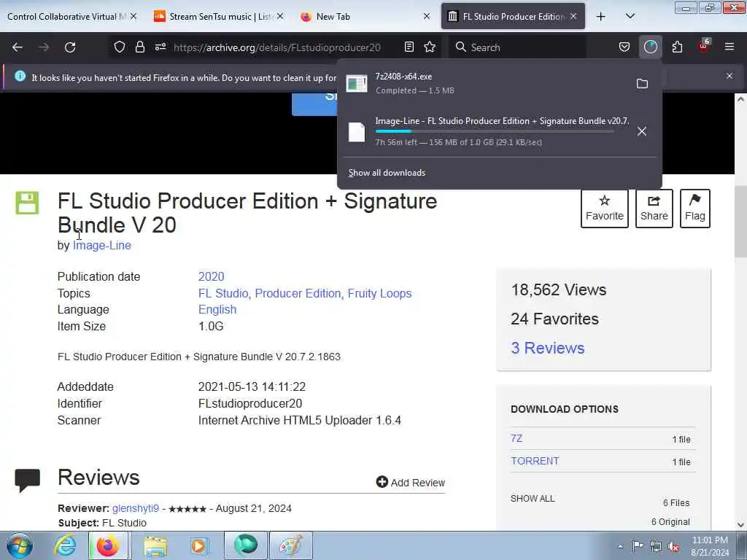Click the '24 Favorites' text
The image size is (747, 560).
point(554,319)
